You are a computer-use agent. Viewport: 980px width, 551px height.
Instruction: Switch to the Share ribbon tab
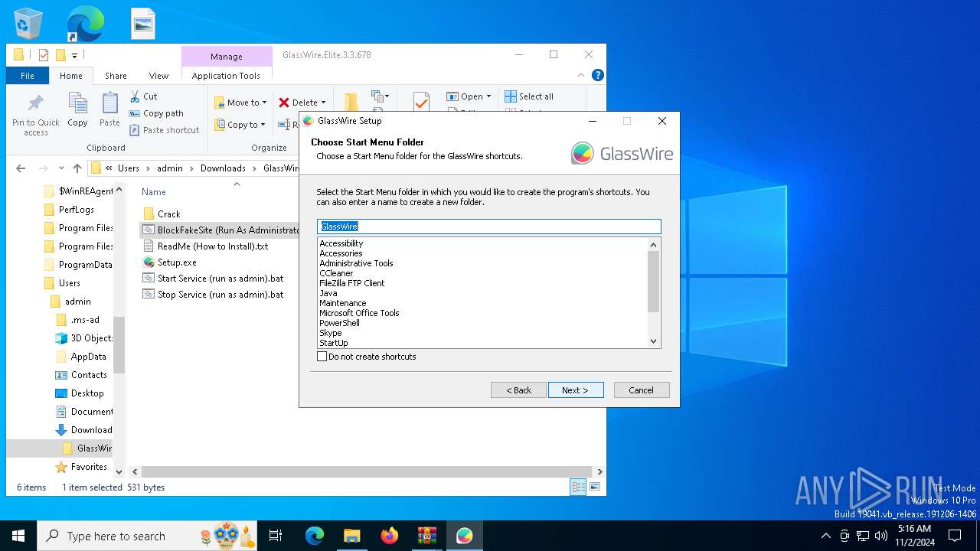coord(116,76)
